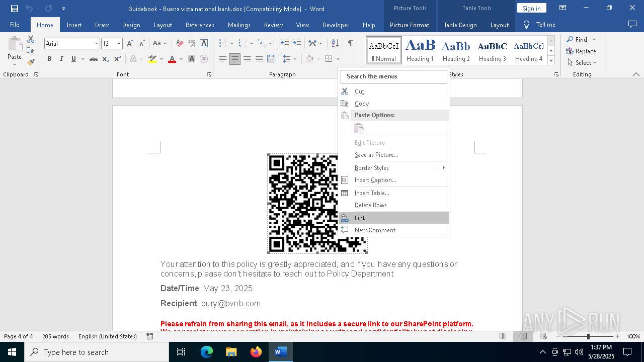Apply superscript formatting
Screen dimensions: 644x362
tap(118, 59)
